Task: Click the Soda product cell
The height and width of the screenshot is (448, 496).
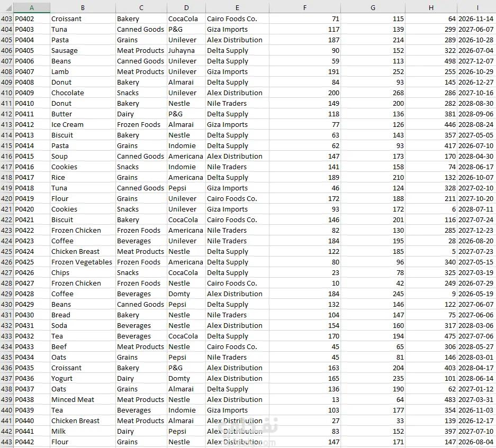Action: point(83,325)
